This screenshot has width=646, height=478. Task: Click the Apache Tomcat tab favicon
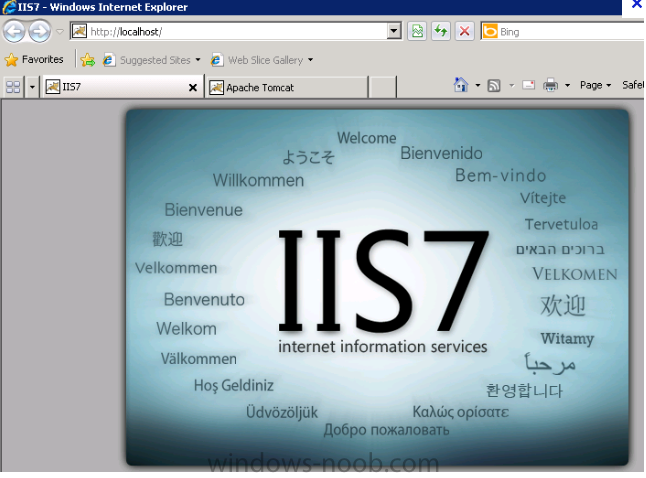(x=216, y=87)
